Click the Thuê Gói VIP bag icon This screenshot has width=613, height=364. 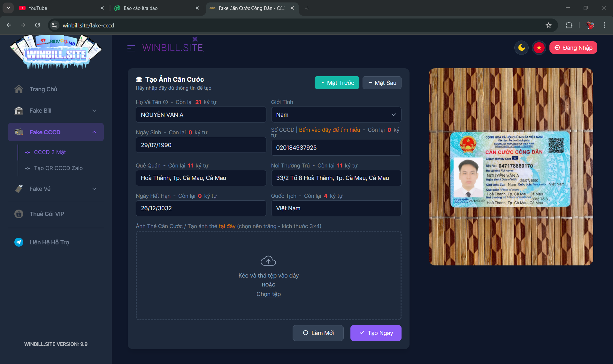[x=19, y=214]
